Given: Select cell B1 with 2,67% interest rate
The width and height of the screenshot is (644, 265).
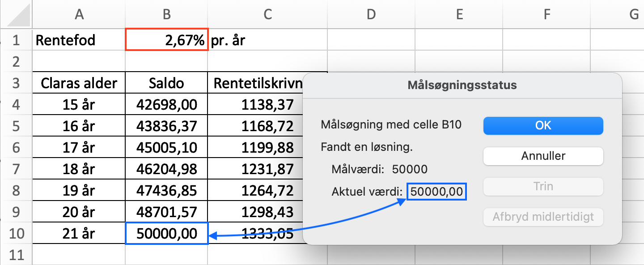Looking at the screenshot, I should click(167, 40).
